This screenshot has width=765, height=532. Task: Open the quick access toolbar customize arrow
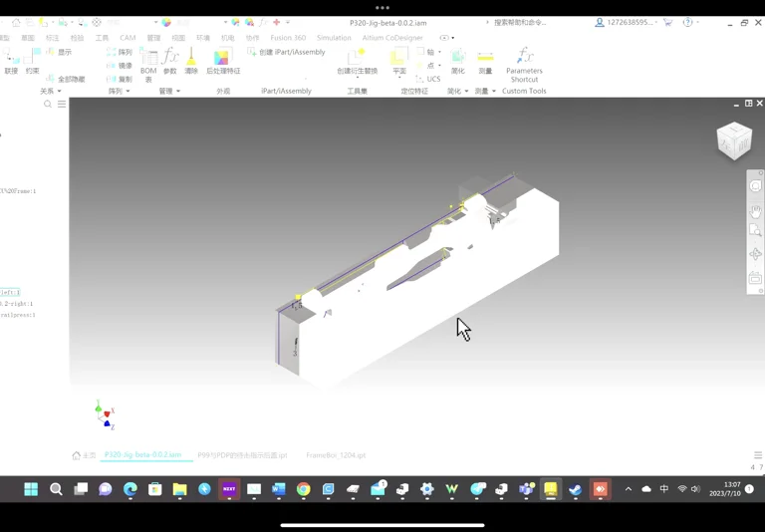point(288,23)
